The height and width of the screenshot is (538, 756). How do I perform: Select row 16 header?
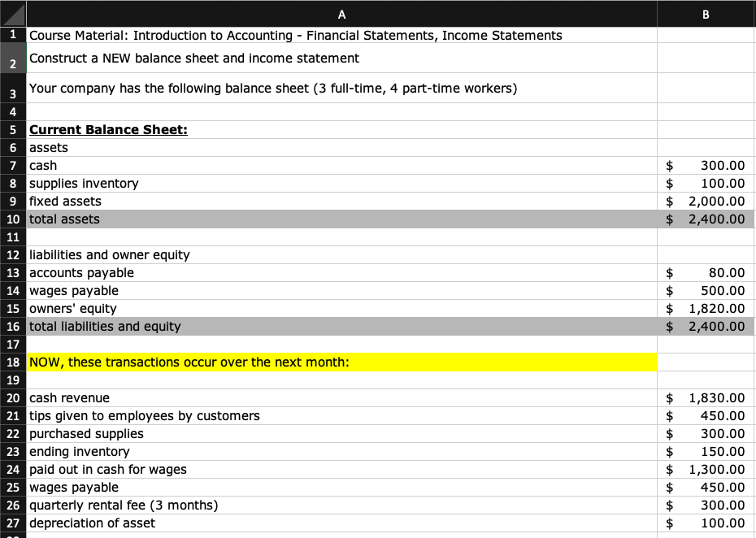point(13,327)
